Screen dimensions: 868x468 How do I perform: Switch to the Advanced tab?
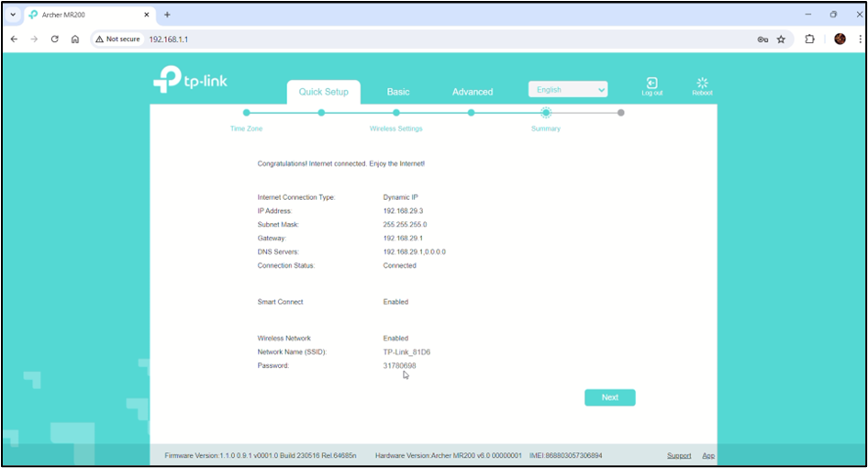(x=473, y=92)
